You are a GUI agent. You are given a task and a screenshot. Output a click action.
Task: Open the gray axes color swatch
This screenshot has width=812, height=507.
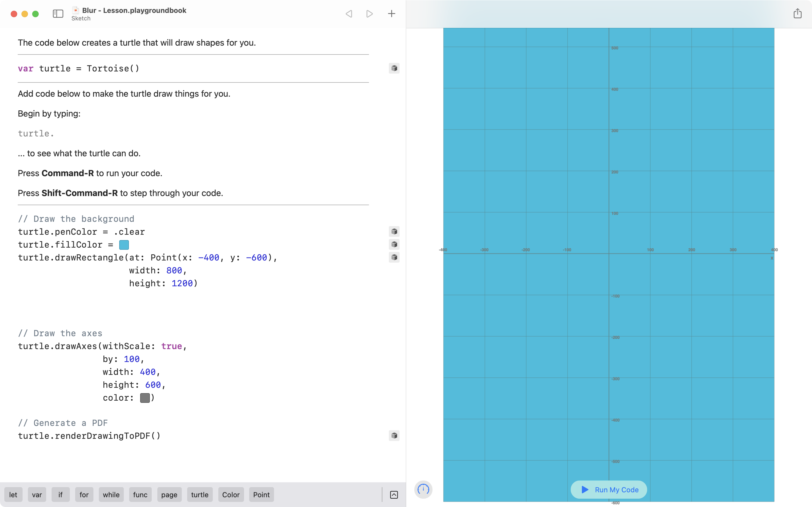pos(145,398)
